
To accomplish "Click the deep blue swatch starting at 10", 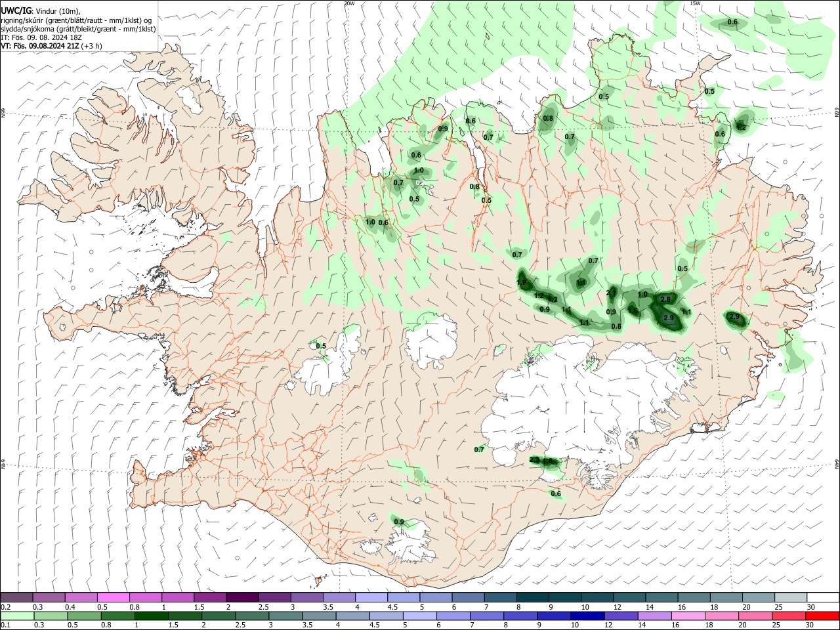I will (x=587, y=616).
